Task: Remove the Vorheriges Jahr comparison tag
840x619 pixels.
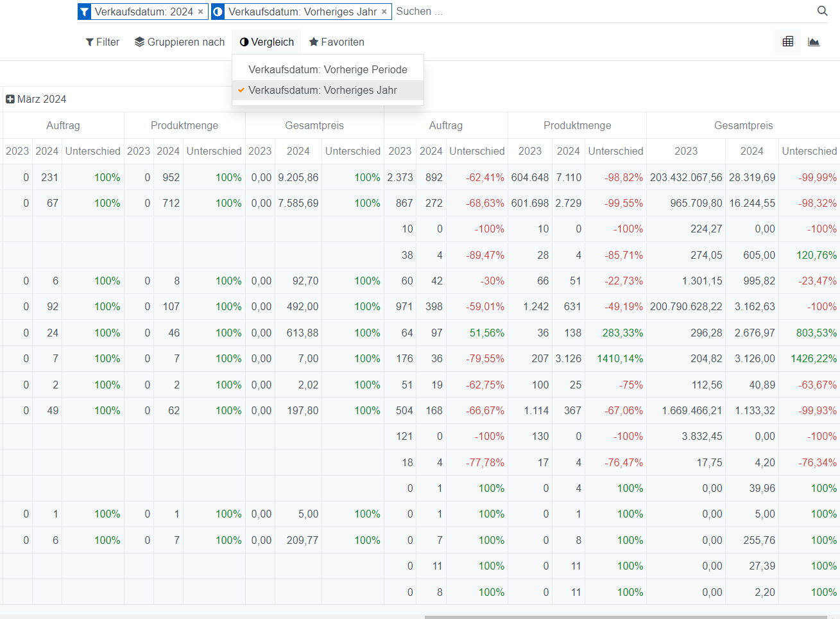Action: (384, 12)
